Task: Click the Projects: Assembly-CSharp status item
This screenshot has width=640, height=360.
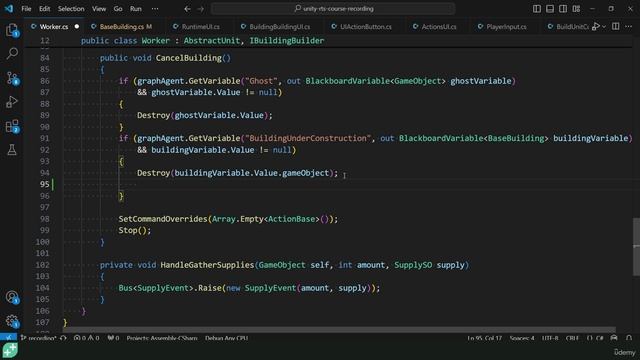Action: (x=162, y=338)
